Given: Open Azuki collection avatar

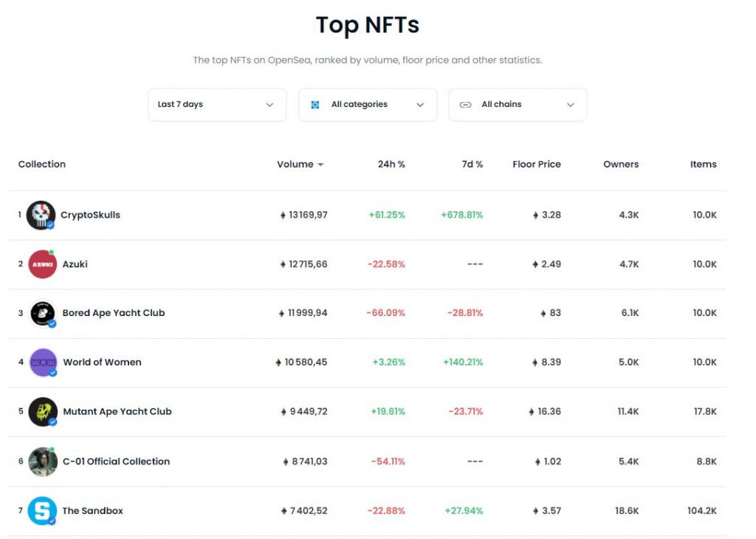Looking at the screenshot, I should [42, 264].
